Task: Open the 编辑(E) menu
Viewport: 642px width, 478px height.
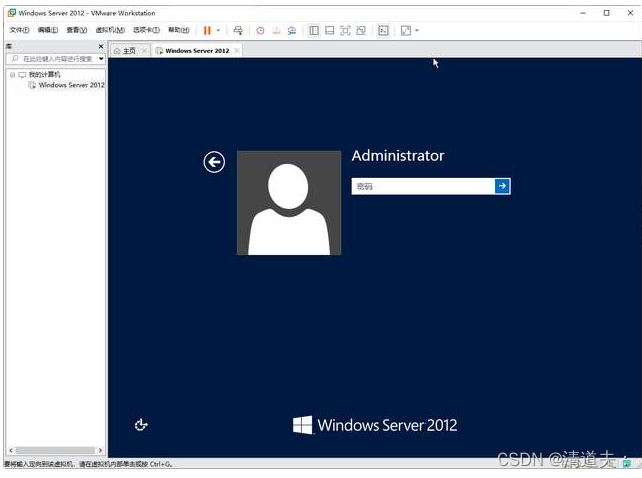Action: point(47,30)
